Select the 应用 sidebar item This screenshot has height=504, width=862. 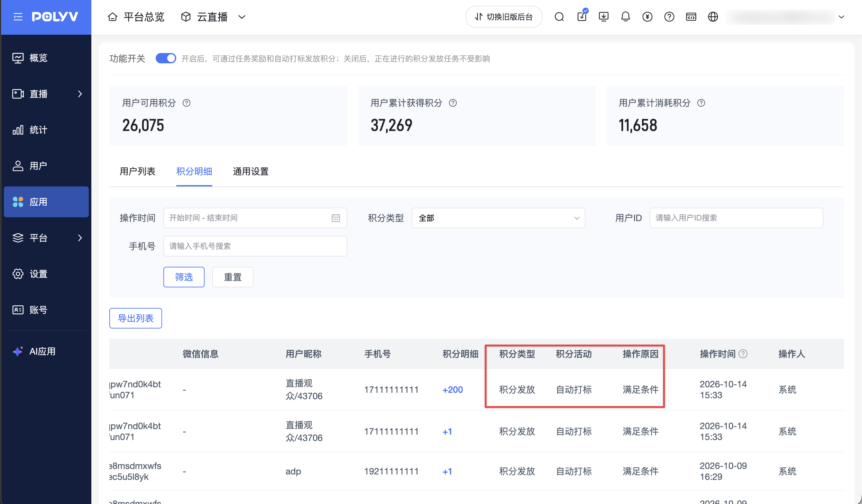coord(46,202)
